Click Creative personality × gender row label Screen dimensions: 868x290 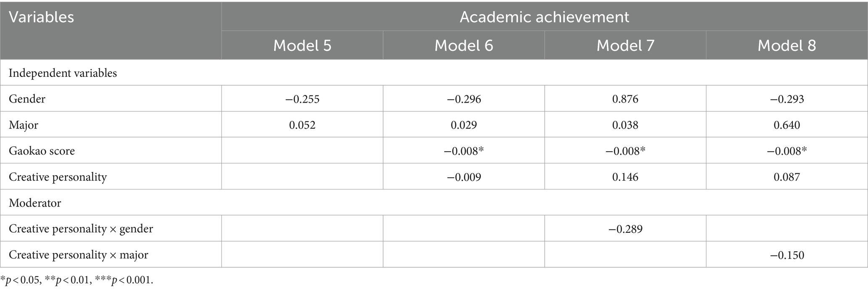81,229
